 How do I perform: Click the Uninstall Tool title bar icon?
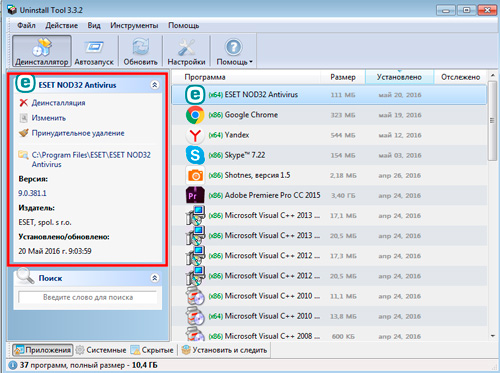click(x=12, y=10)
